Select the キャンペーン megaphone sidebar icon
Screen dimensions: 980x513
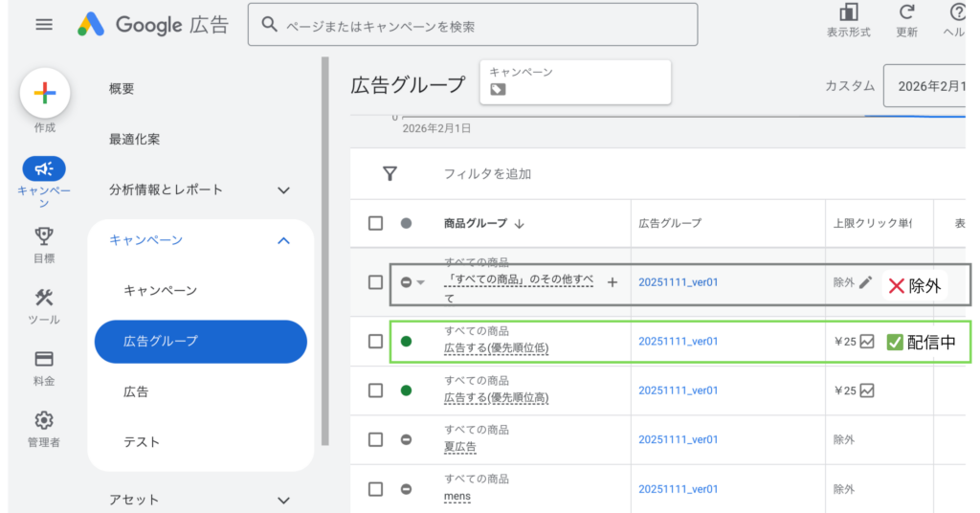44,168
